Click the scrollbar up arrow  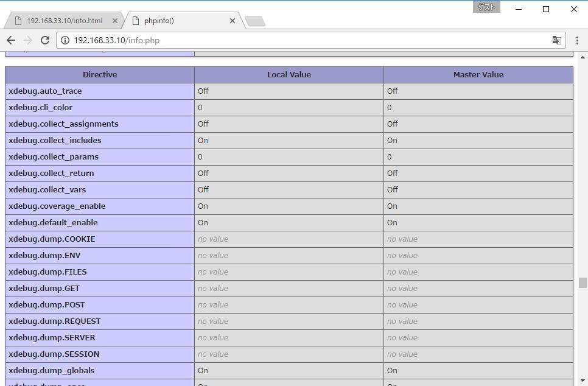pyautogui.click(x=581, y=58)
